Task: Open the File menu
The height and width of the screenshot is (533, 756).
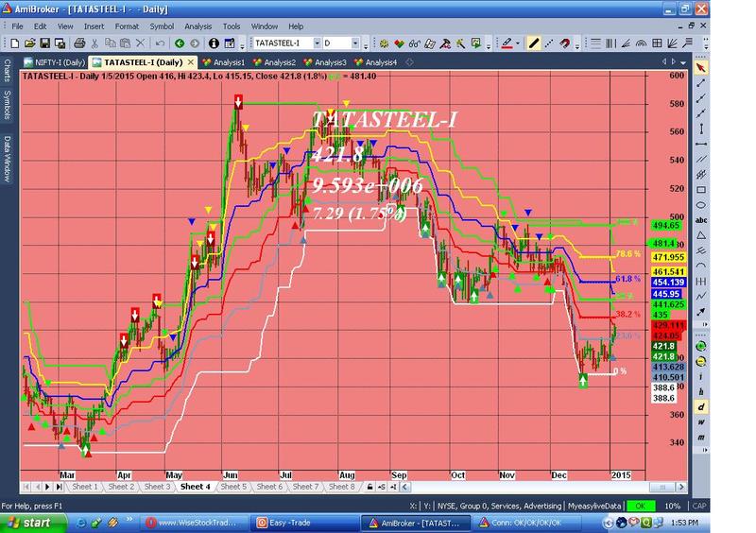Action: coord(17,26)
